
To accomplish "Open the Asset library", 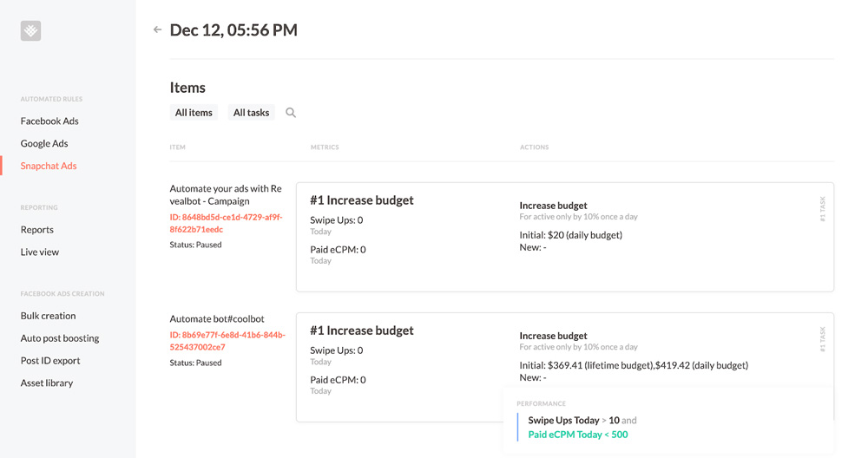I will (x=47, y=383).
